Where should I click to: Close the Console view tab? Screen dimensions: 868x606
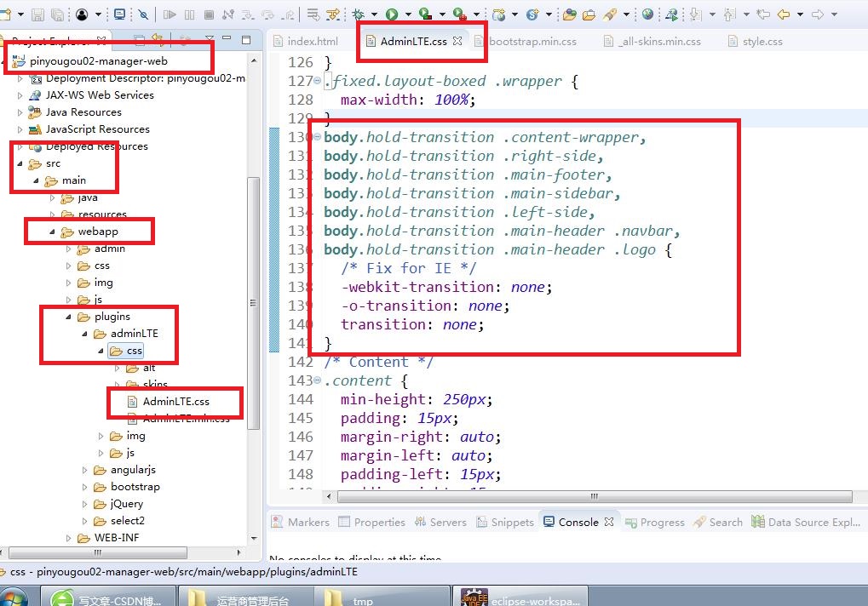click(x=609, y=522)
